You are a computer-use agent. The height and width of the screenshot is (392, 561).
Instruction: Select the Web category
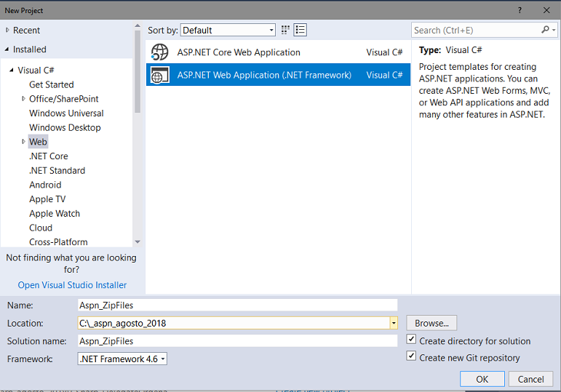[x=38, y=142]
